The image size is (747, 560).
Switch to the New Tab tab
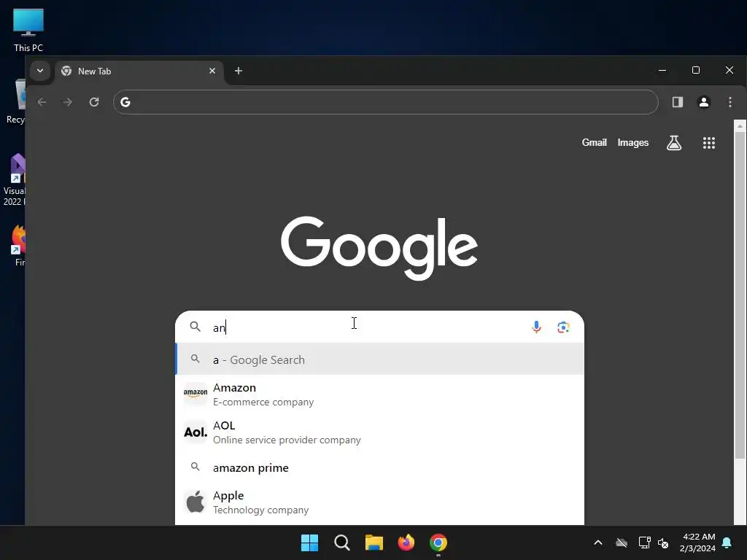[x=138, y=71]
